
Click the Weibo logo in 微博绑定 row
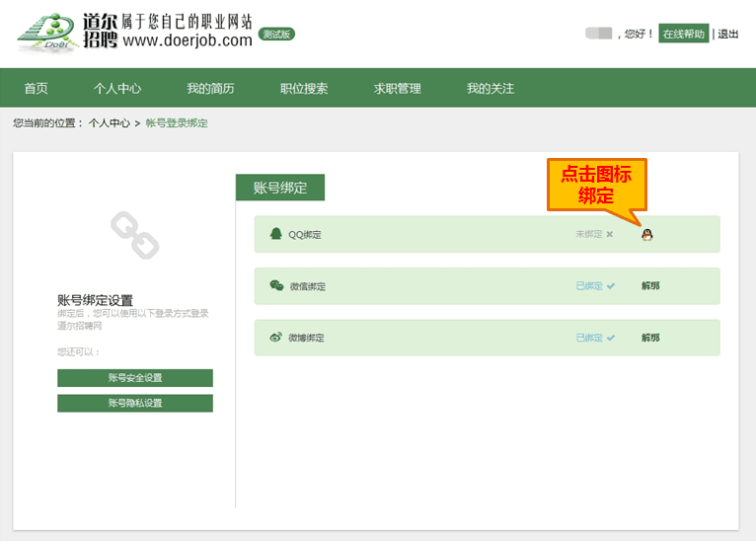pyautogui.click(x=276, y=338)
